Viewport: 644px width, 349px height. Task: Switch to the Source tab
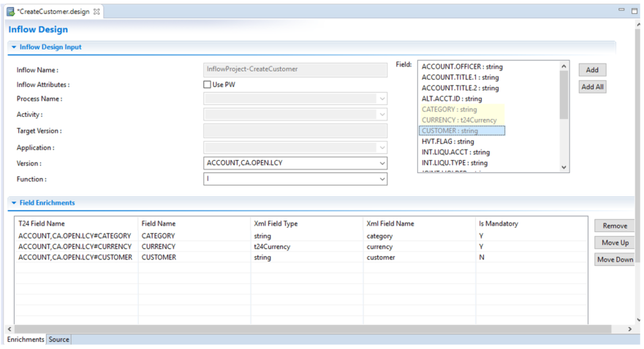(58, 340)
